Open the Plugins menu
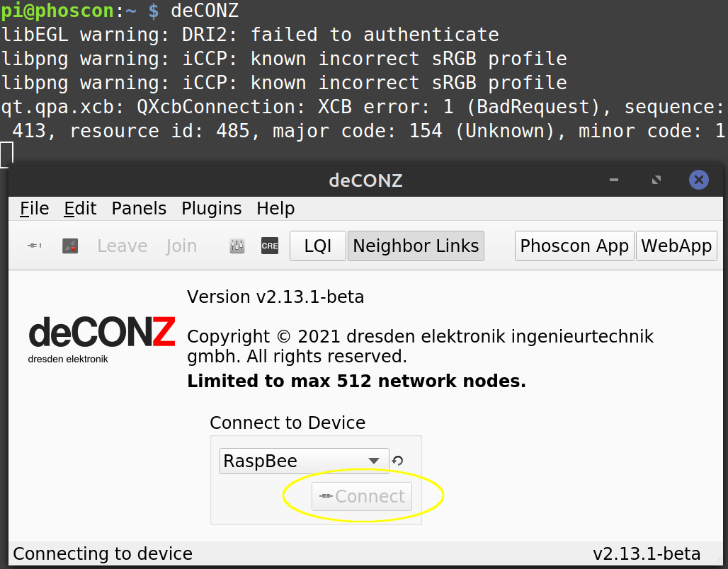This screenshot has height=569, width=728. (210, 208)
